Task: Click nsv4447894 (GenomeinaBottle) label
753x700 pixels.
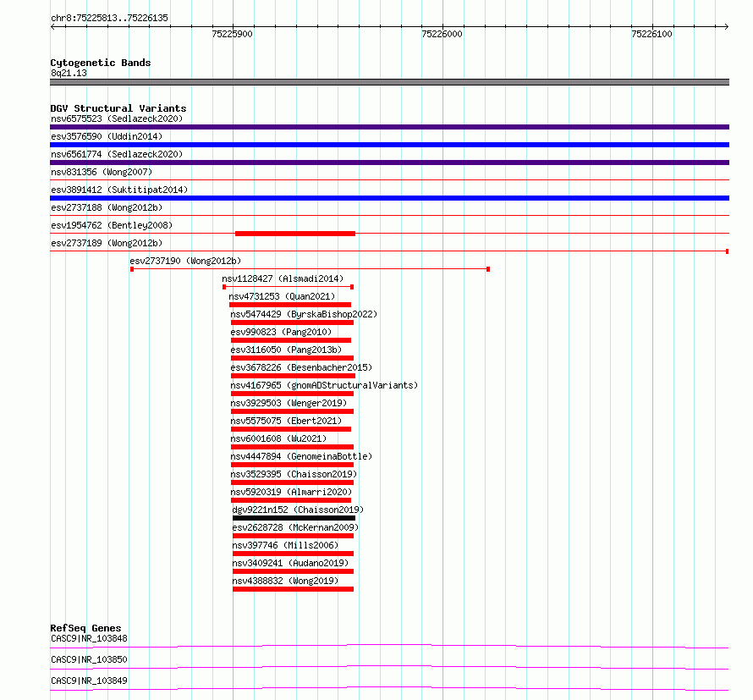Action: point(301,456)
